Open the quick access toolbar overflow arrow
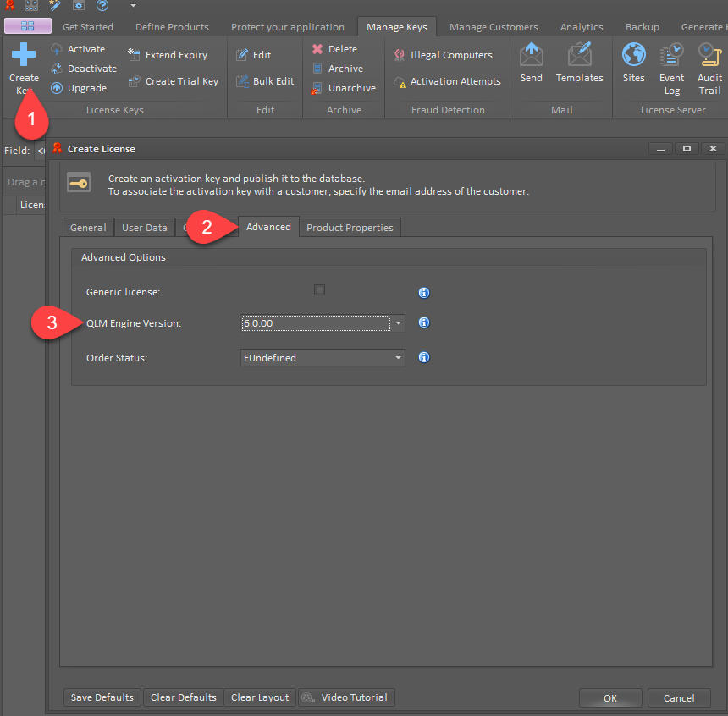This screenshot has height=716, width=728. click(x=133, y=5)
